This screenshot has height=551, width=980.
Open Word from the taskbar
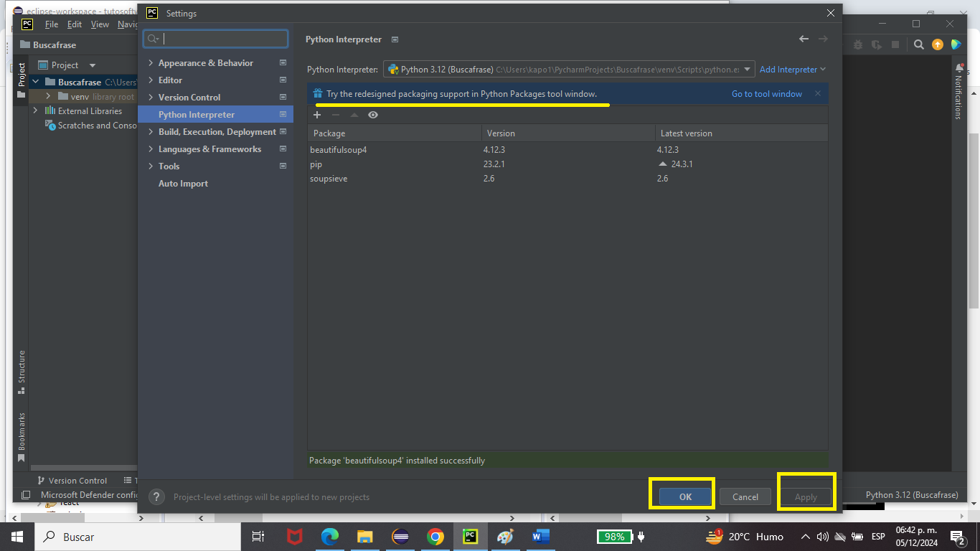(x=540, y=537)
